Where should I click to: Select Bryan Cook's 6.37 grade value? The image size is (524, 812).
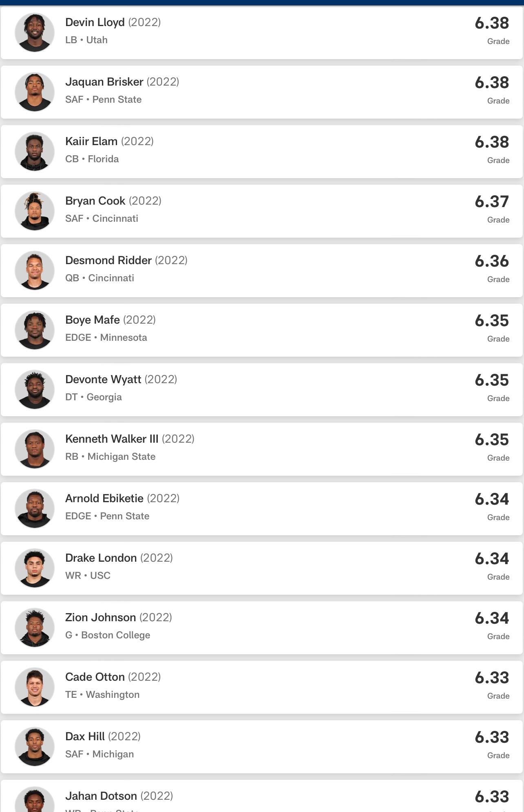tap(492, 202)
